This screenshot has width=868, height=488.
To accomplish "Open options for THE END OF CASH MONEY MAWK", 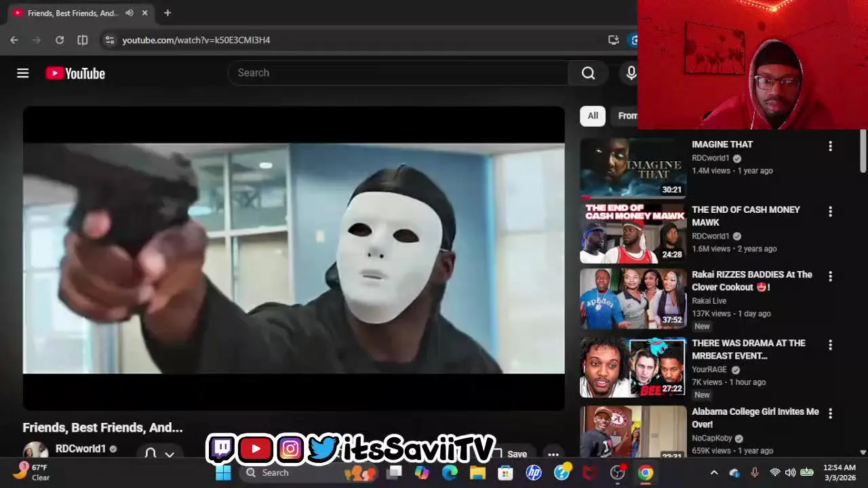I will coord(830,211).
